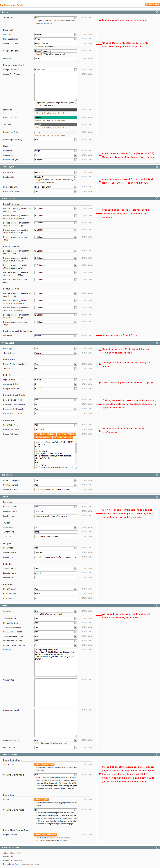Open the Light Box Style dropdown

pos(56,380)
